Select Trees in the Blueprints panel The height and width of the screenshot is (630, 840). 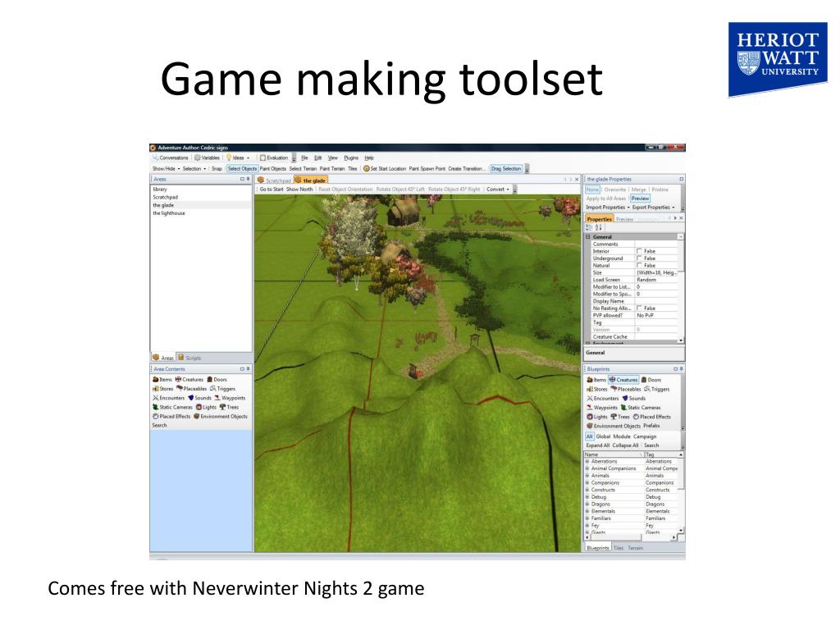[x=620, y=417]
